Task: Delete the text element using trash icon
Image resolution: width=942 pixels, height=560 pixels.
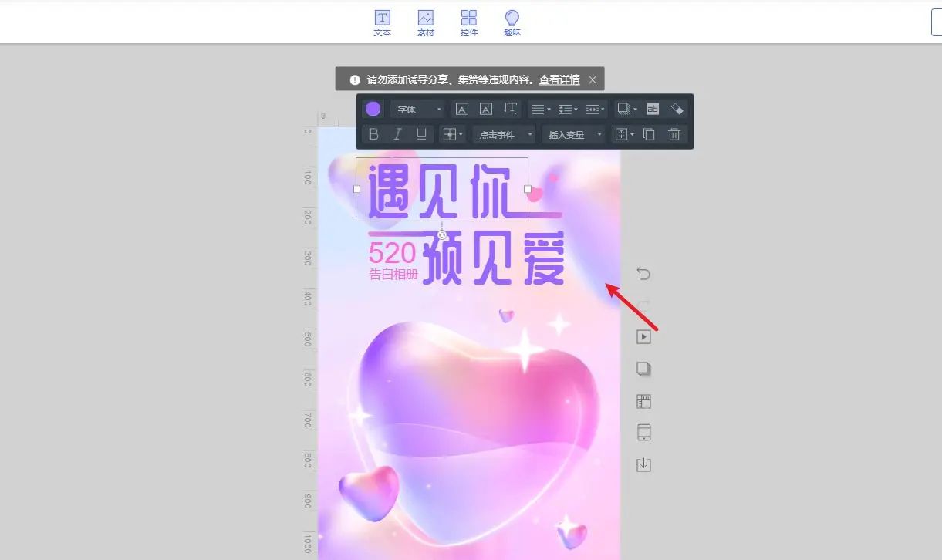Action: (x=674, y=134)
